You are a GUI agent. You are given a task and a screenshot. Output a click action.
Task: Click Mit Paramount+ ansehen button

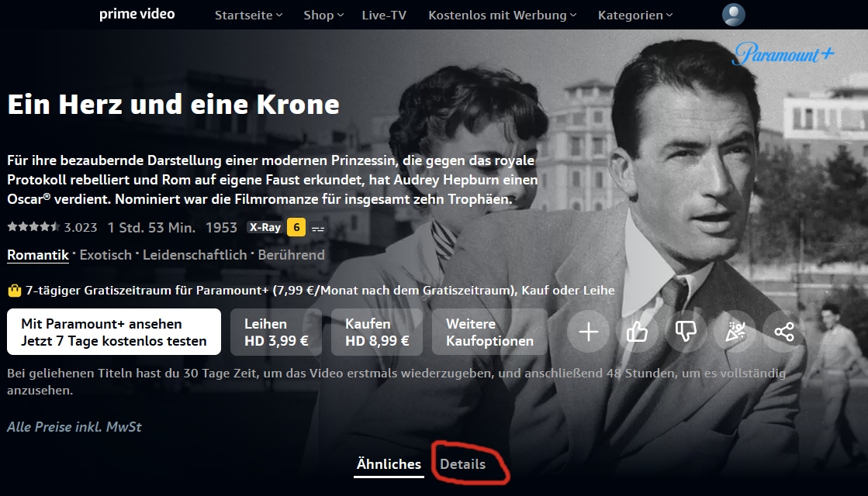click(x=114, y=332)
